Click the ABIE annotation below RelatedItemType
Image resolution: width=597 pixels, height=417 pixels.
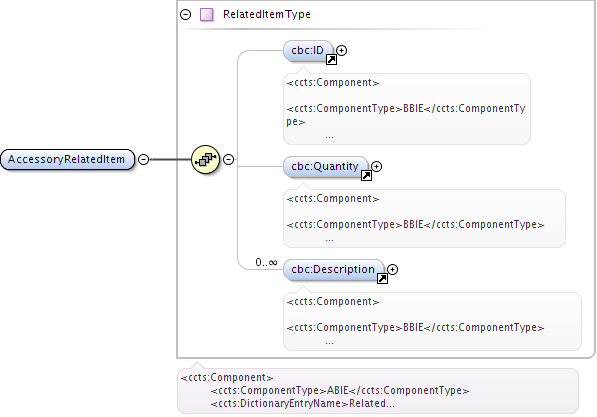[x=378, y=391]
